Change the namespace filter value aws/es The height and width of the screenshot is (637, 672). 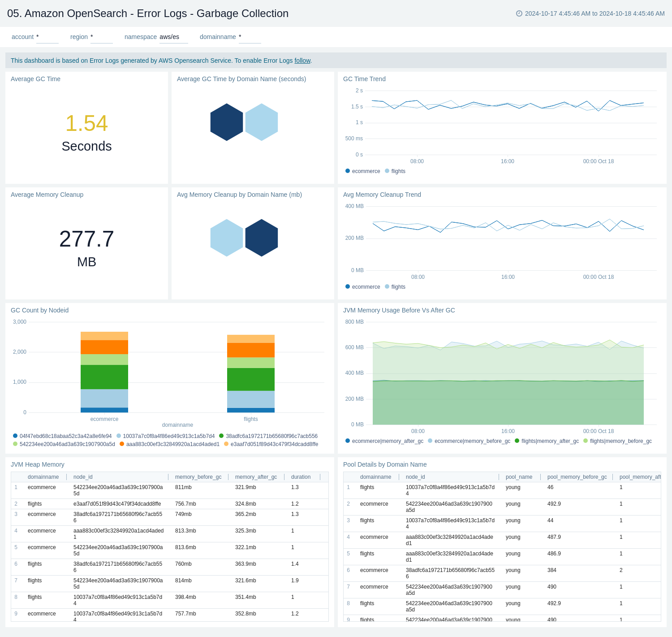pos(174,37)
